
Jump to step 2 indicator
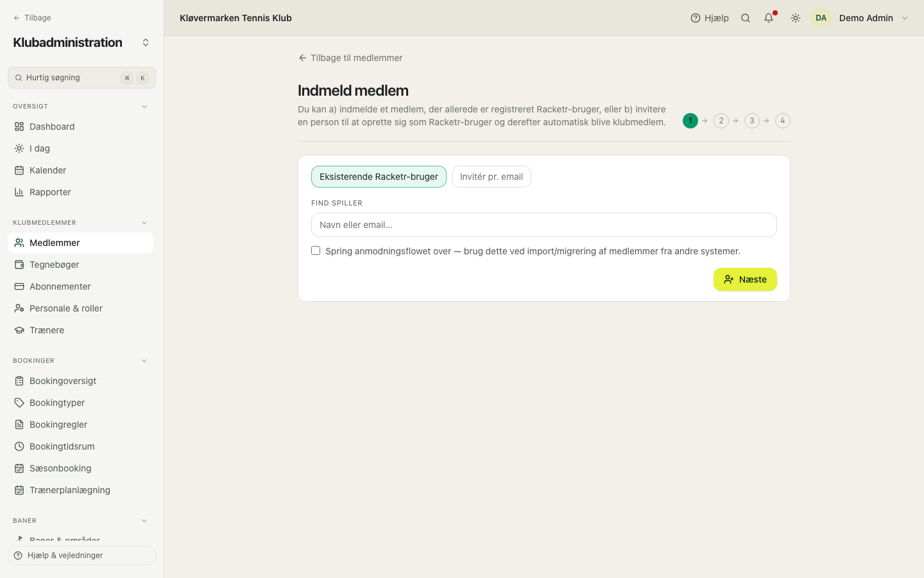(x=721, y=121)
